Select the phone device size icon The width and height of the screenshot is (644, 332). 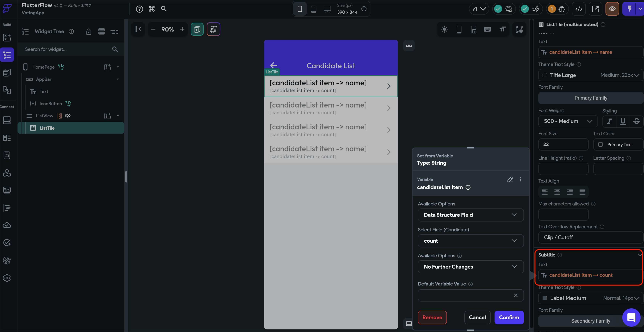[300, 9]
